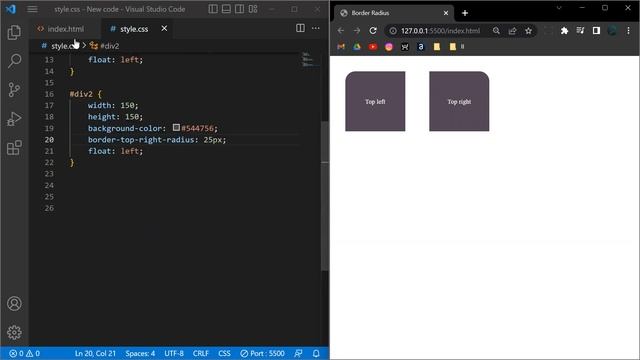Viewport: 640px width, 360px height.
Task: Close the style.css tab
Action: pos(164,29)
